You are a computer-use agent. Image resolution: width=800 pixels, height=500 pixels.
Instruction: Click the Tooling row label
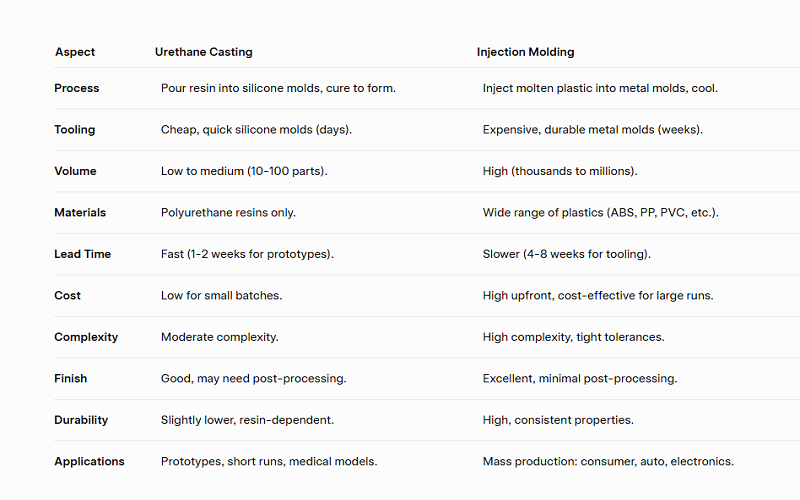click(x=74, y=130)
